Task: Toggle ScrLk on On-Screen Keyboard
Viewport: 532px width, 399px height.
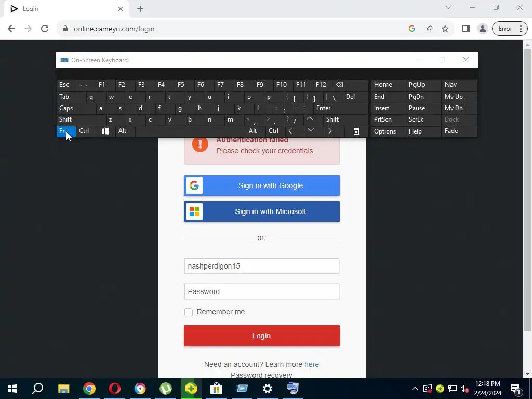Action: (423, 119)
